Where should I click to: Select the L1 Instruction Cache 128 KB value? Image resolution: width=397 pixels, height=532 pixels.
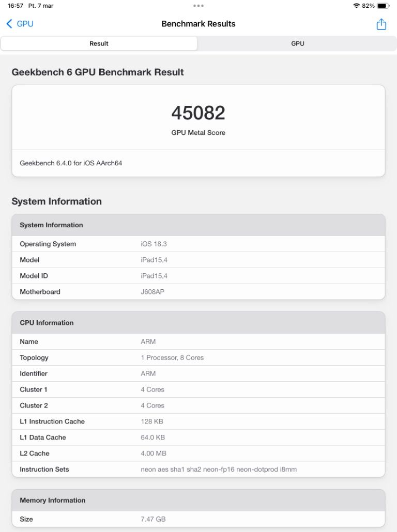pos(152,421)
